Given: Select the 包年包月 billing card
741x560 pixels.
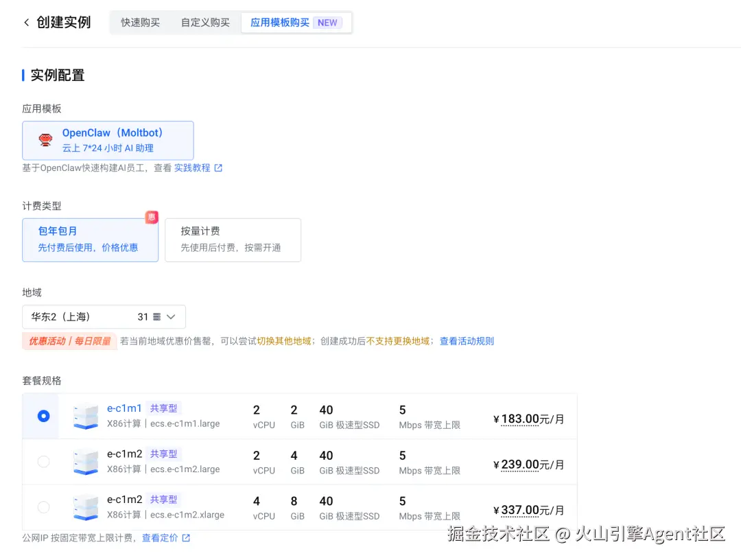Looking at the screenshot, I should 91,240.
